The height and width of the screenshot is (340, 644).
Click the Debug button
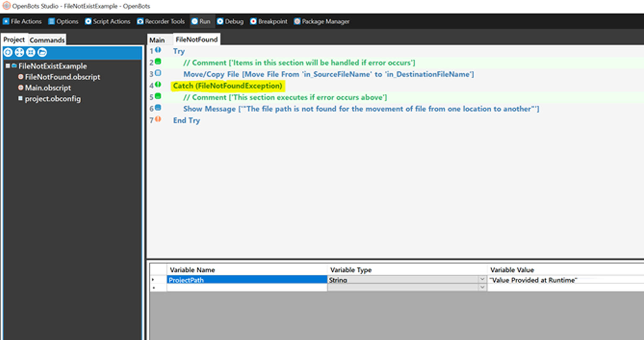pos(230,21)
